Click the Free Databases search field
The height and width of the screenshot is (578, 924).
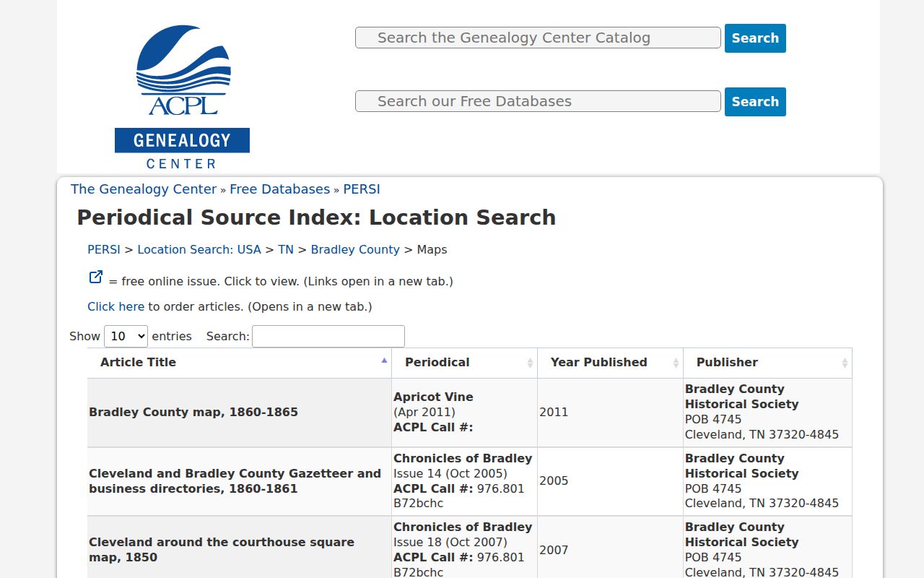[x=538, y=101]
